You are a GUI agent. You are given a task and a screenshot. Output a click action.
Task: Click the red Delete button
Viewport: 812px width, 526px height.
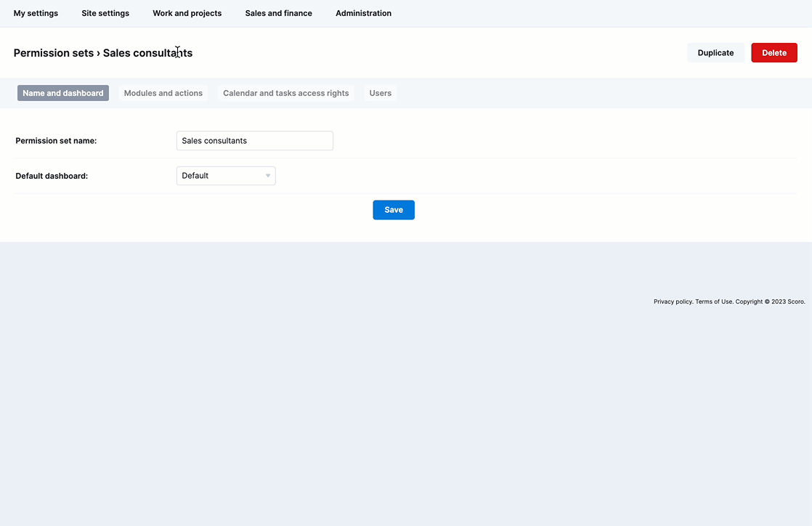pos(774,53)
